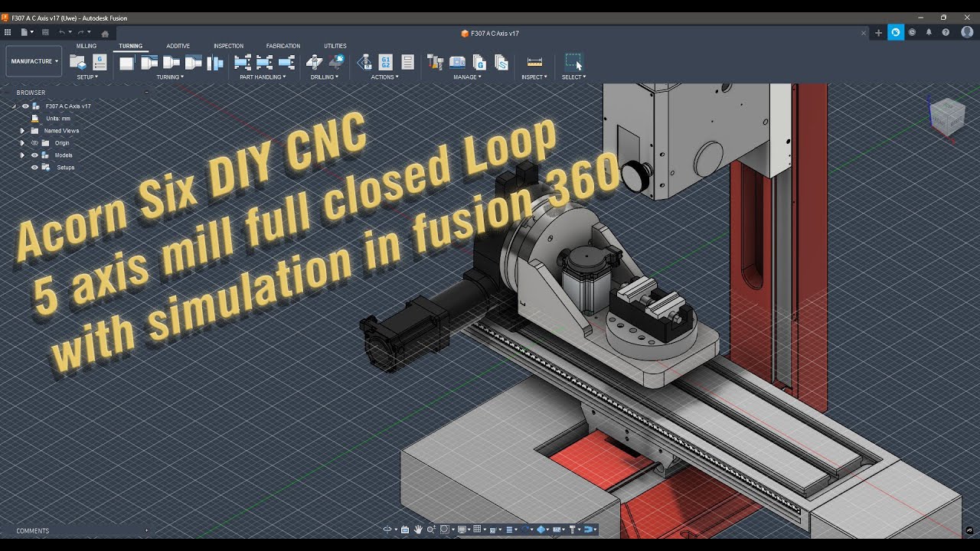Switch to the INSPECTION tab
This screenshot has height=551, width=980.
point(228,46)
